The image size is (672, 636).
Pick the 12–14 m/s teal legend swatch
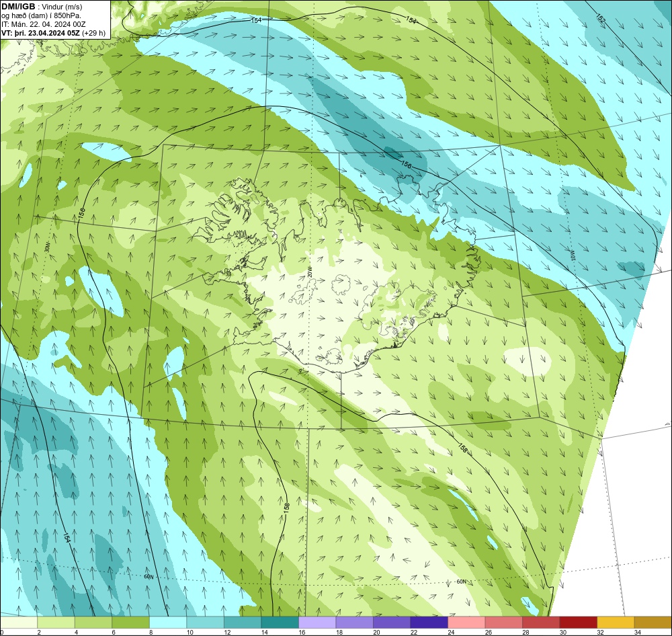[x=243, y=623]
